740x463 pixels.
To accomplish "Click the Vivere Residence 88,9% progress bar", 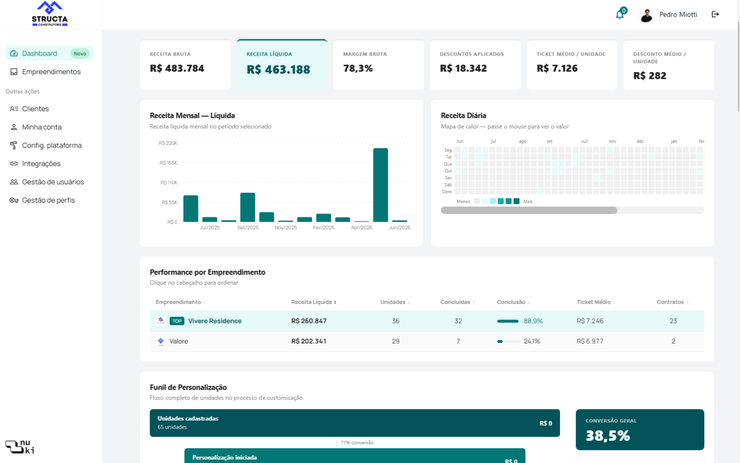I will [x=508, y=321].
